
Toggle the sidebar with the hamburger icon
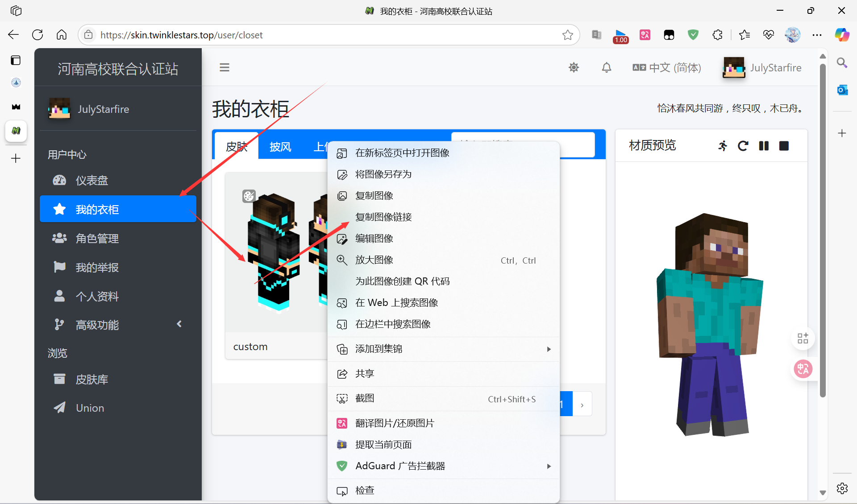[224, 67]
